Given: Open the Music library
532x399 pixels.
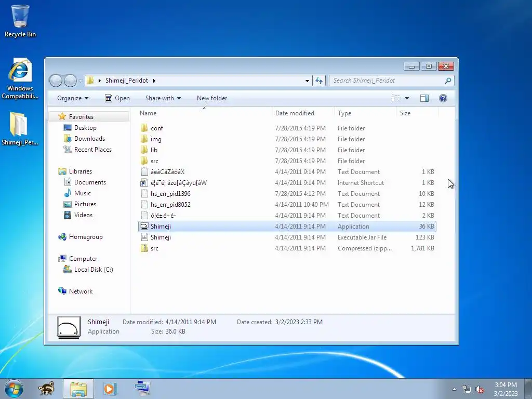Looking at the screenshot, I should (83, 193).
